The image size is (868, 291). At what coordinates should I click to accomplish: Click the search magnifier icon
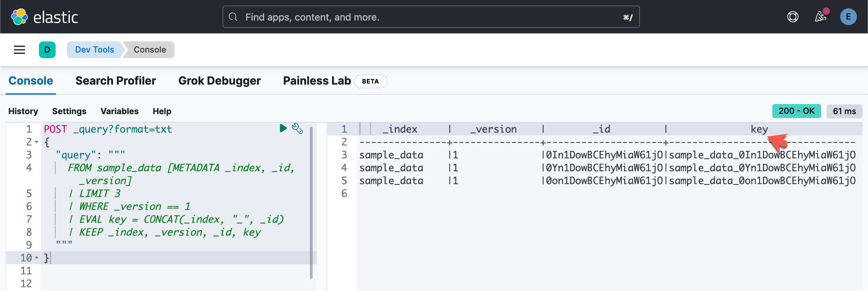pyautogui.click(x=233, y=17)
